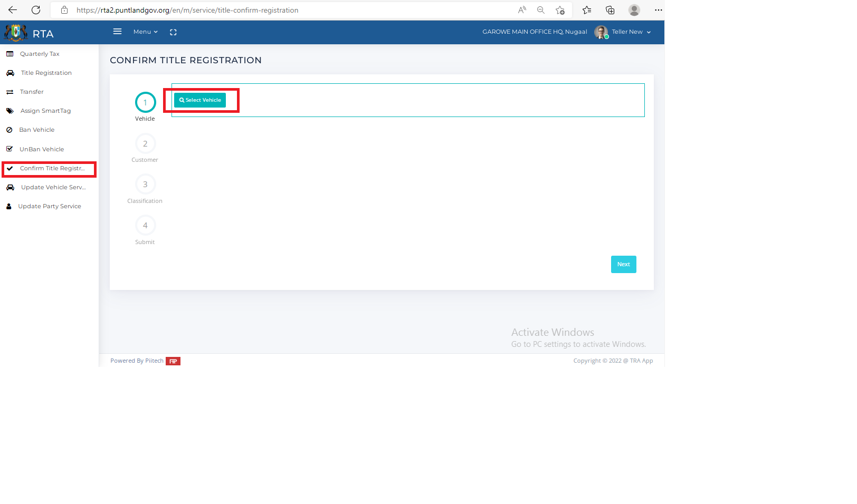The height and width of the screenshot is (504, 857).
Task: Click the Teller New profile picture
Action: point(601,32)
